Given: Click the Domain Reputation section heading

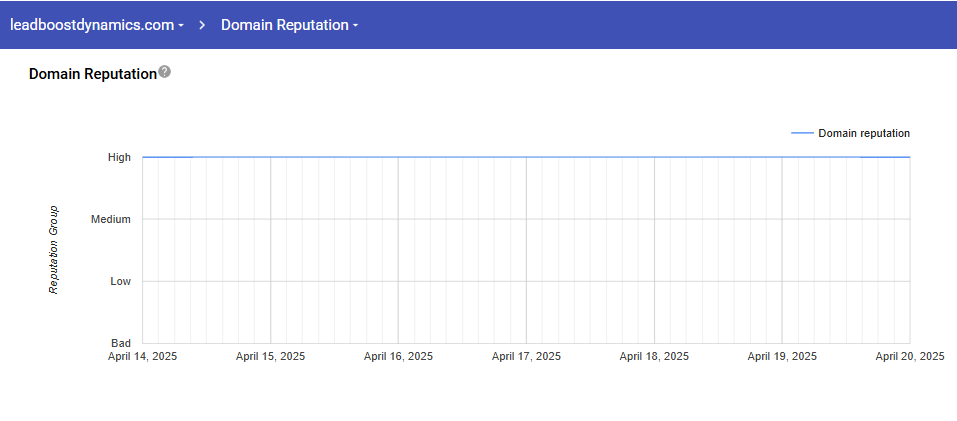Looking at the screenshot, I should click(92, 74).
